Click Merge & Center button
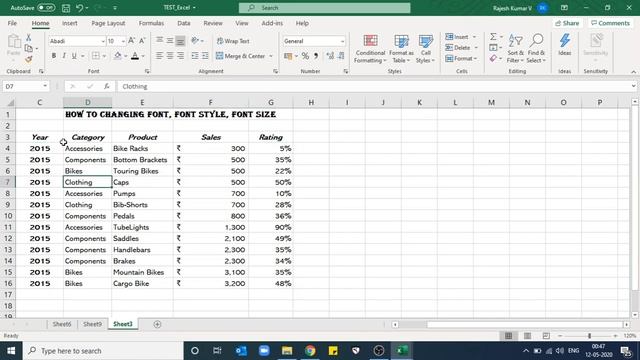640x360 pixels. (240, 56)
